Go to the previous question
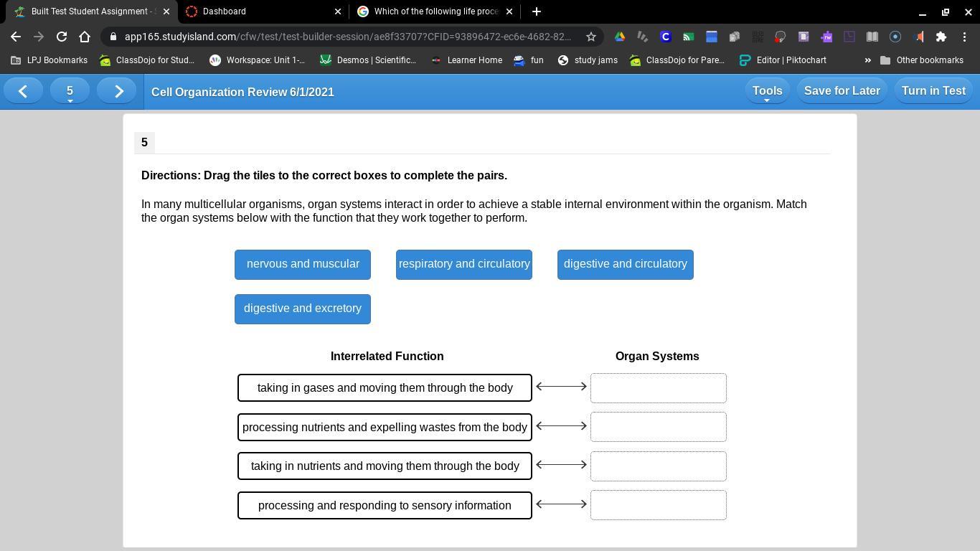This screenshot has width=980, height=551. (23, 91)
